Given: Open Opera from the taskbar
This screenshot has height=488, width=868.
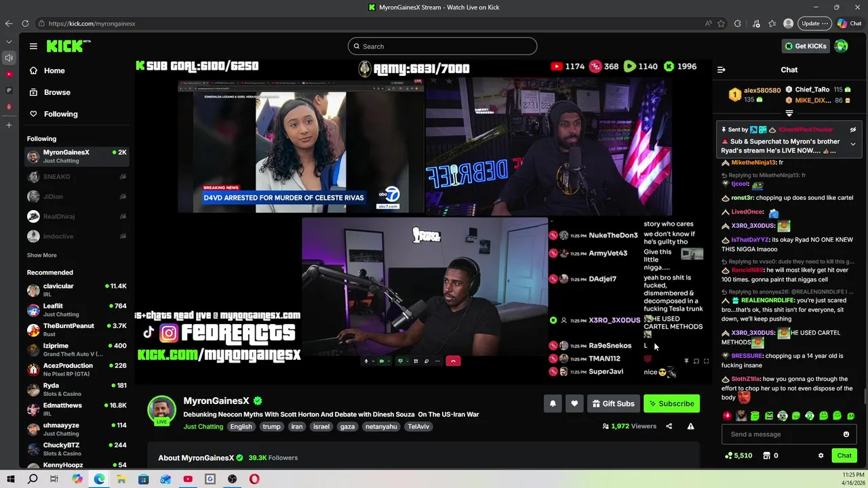Looking at the screenshot, I should pyautogui.click(x=254, y=479).
